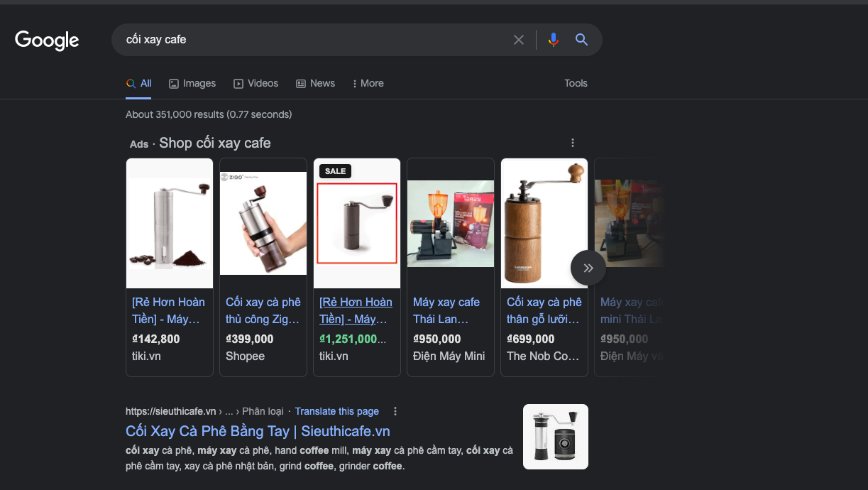Image resolution: width=868 pixels, height=490 pixels.
Task: Click Translate this page link
Action: [336, 411]
